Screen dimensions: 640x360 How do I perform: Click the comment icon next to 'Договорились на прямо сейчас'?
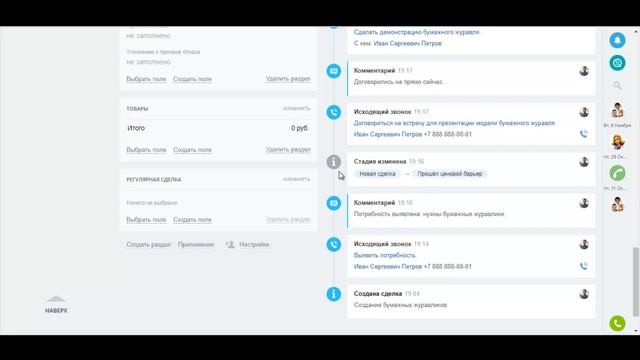[x=333, y=71]
